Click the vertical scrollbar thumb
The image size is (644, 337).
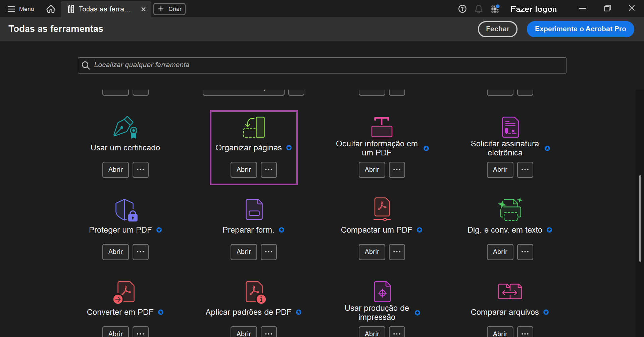click(x=640, y=218)
